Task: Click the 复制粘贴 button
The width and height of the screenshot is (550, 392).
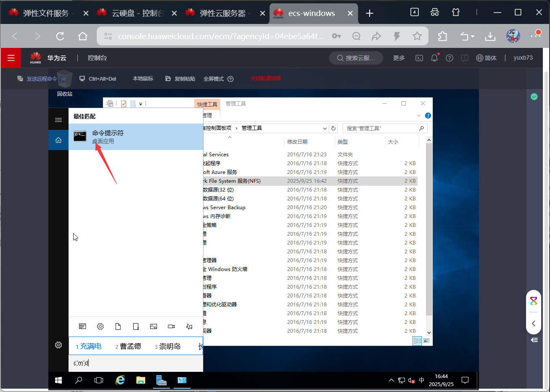Action: pos(180,79)
